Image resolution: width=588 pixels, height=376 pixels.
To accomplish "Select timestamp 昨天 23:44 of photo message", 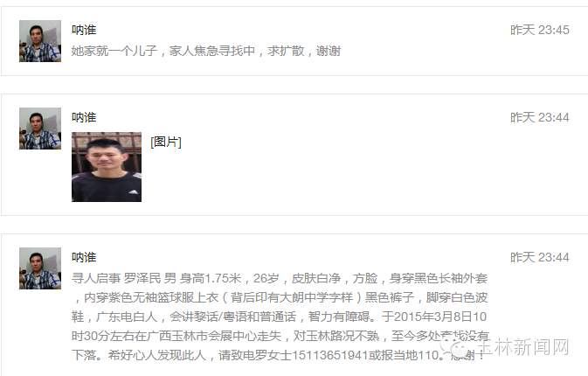I will pos(540,117).
